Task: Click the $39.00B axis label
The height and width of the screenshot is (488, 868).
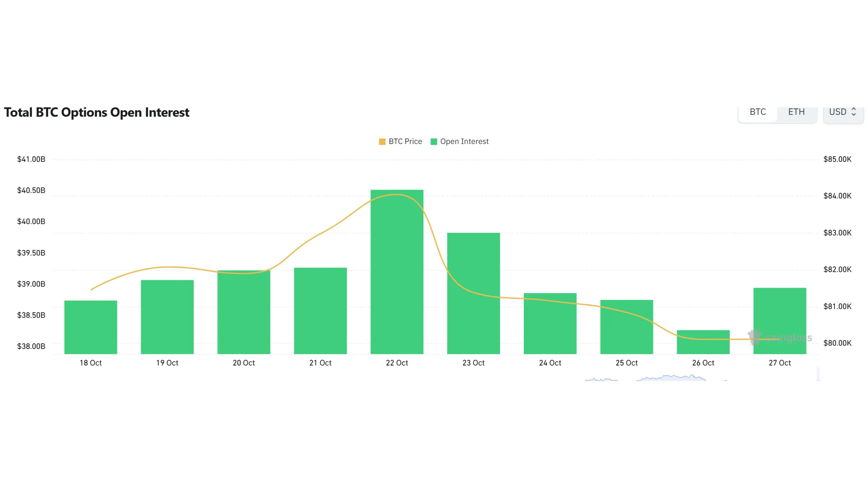Action: click(31, 284)
